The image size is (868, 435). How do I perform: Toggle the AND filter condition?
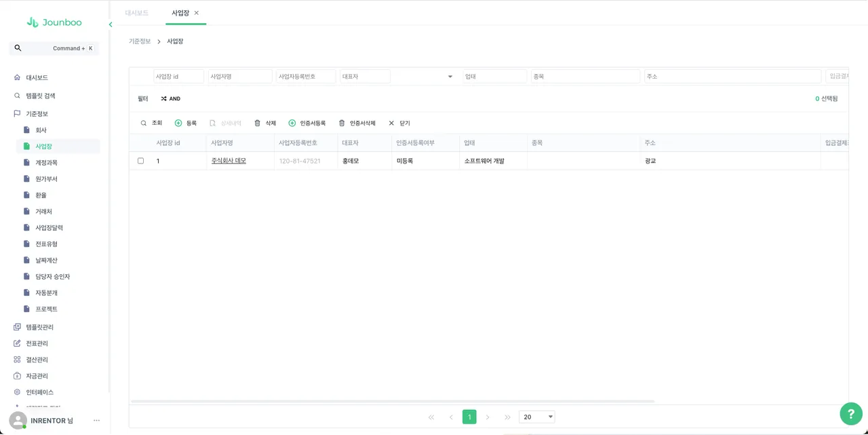click(x=170, y=98)
